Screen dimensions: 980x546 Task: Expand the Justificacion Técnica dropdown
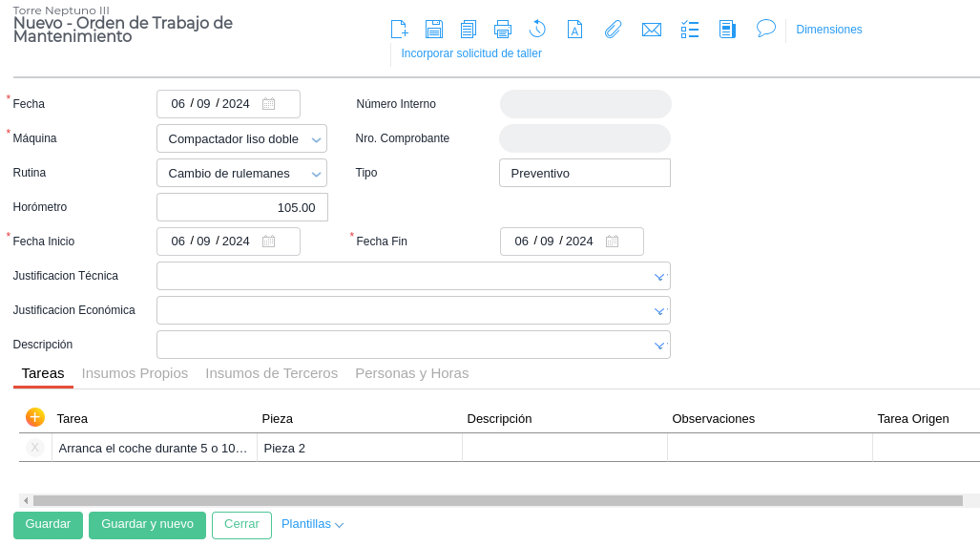[658, 277]
